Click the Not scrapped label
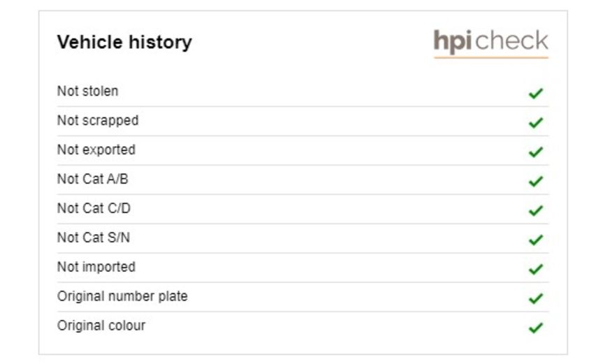Screen dimensions: 594x364 click(98, 121)
